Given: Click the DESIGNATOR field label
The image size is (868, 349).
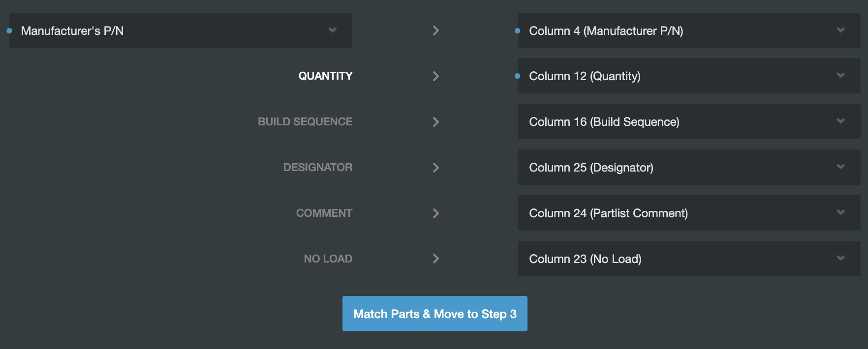Looking at the screenshot, I should 318,168.
